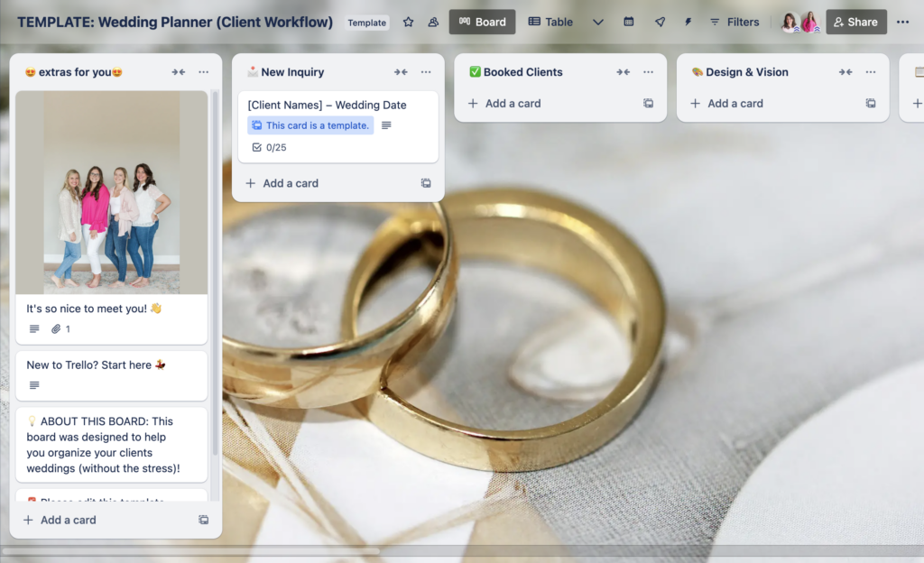Viewport: 924px width, 563px height.
Task: Create from template in extras for you
Action: (x=203, y=520)
